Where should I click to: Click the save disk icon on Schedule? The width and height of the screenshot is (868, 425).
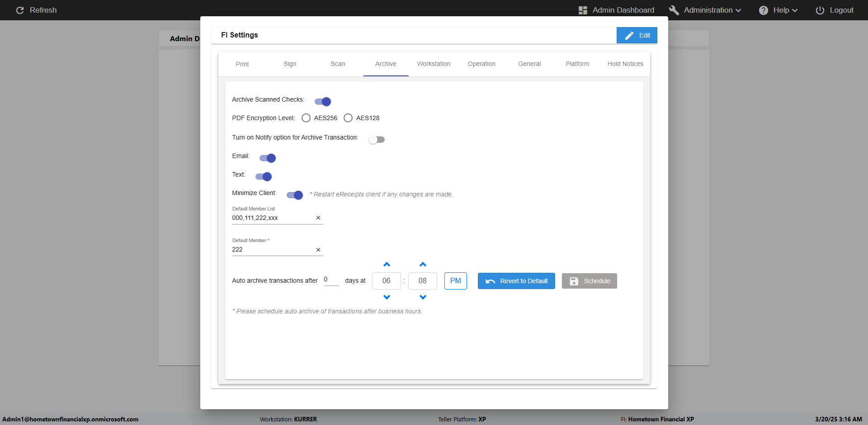(574, 281)
